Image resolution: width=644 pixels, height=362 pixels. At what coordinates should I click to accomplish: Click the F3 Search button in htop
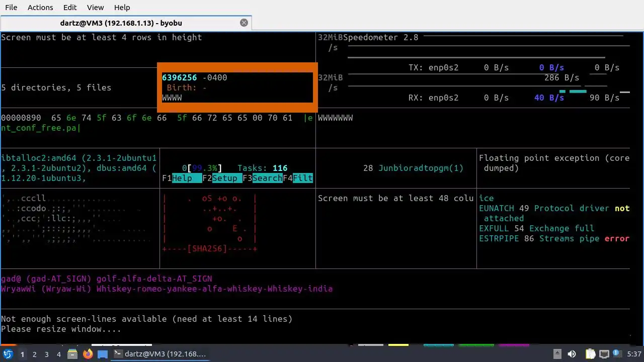pos(263,178)
